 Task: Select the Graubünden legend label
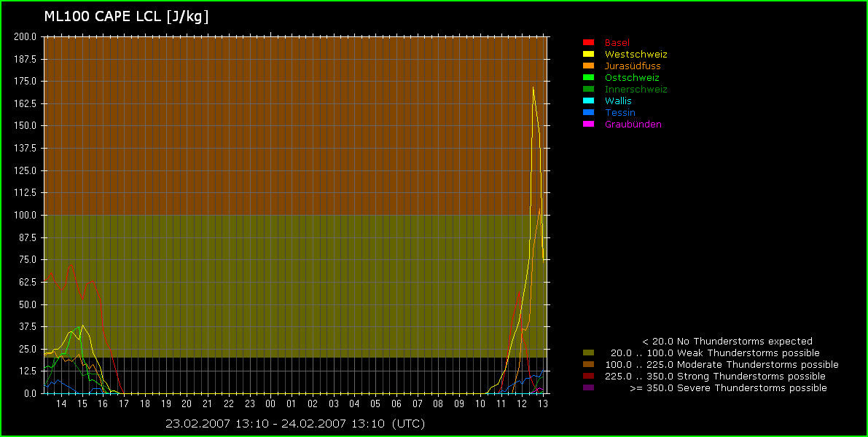633,125
